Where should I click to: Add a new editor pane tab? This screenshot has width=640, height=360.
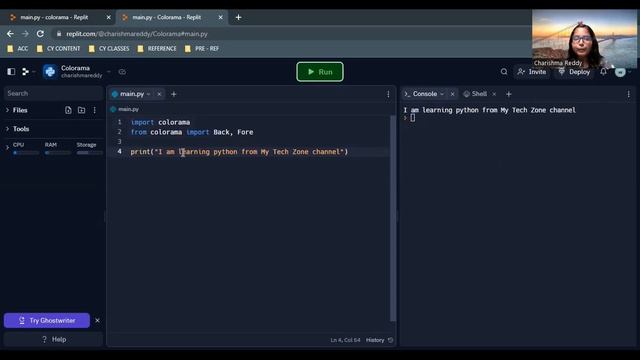tap(173, 94)
